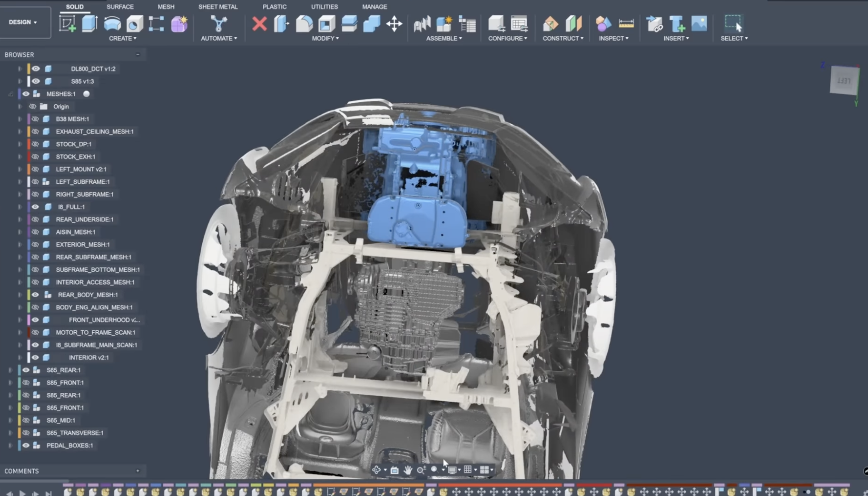
Task: Collapse the MESHES:1 tree node
Action: (11, 94)
